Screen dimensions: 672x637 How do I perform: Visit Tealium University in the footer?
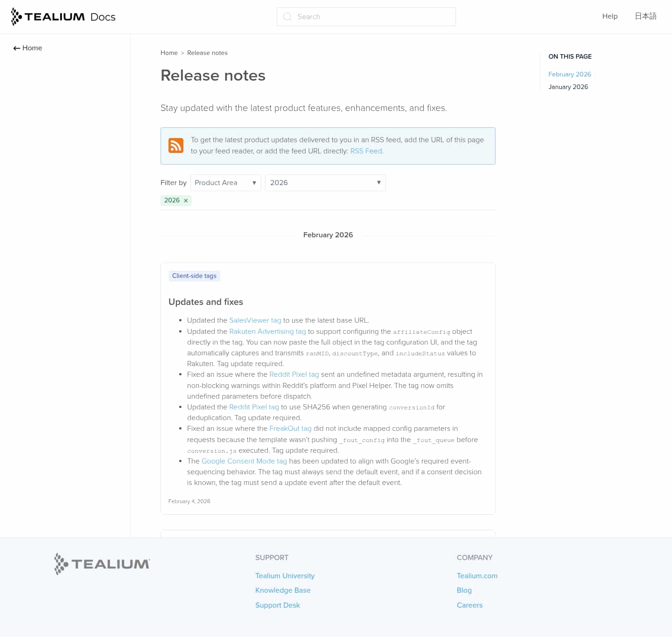click(285, 576)
